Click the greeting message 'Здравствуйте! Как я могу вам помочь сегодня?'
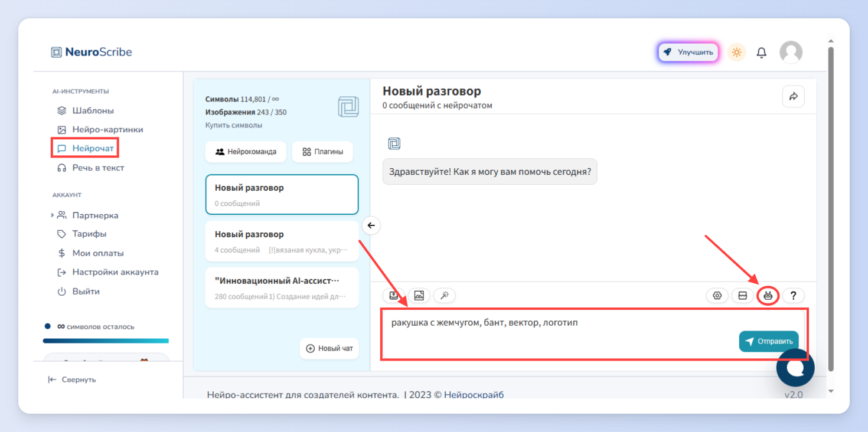 coord(490,171)
